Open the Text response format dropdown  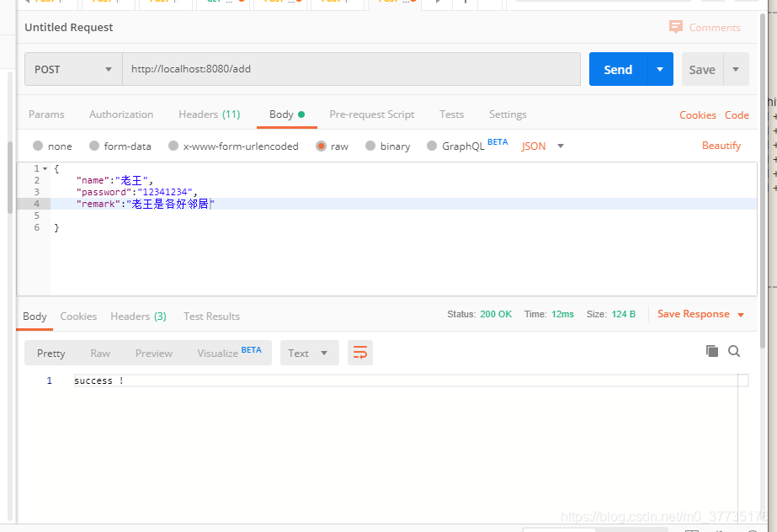click(x=309, y=353)
